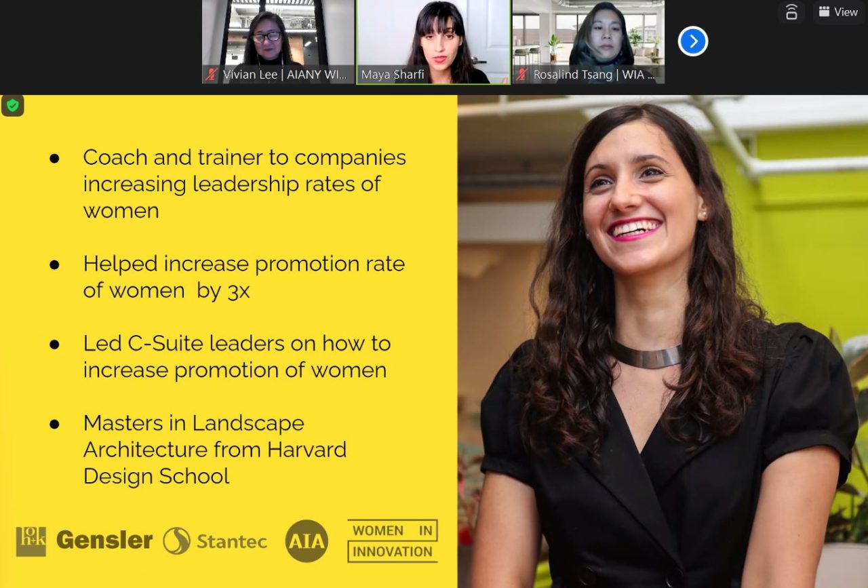Click the HOK logo on the slide
The image size is (868, 588).
[x=31, y=541]
